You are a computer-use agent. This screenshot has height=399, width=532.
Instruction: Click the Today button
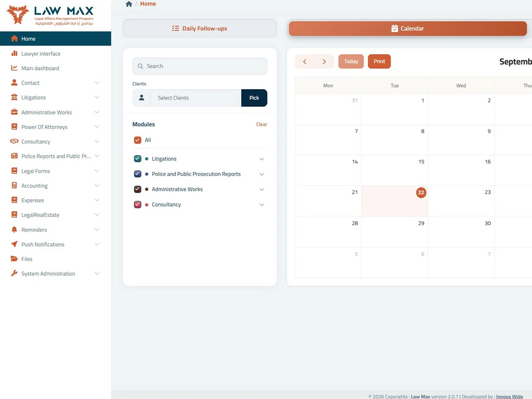point(351,62)
